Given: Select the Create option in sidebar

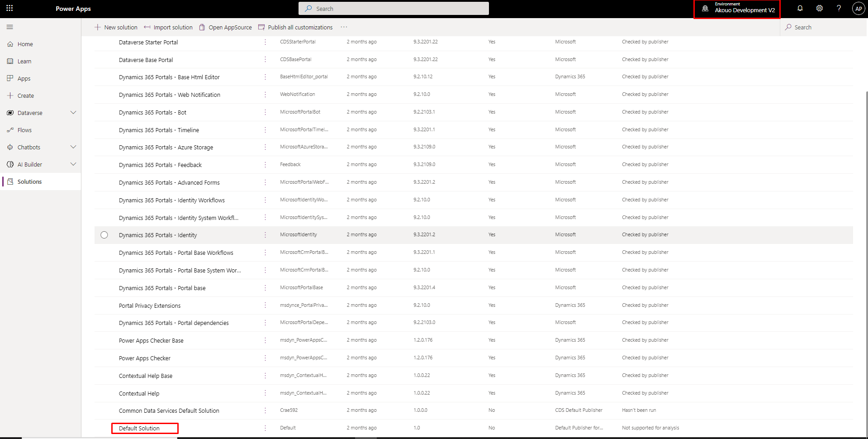Looking at the screenshot, I should tap(25, 95).
